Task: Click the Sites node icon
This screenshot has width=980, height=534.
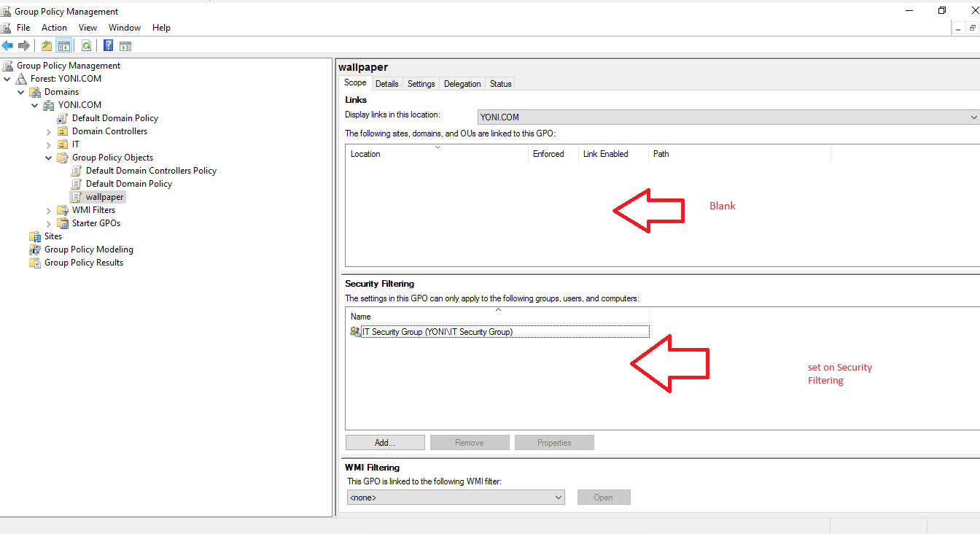Action: click(35, 236)
